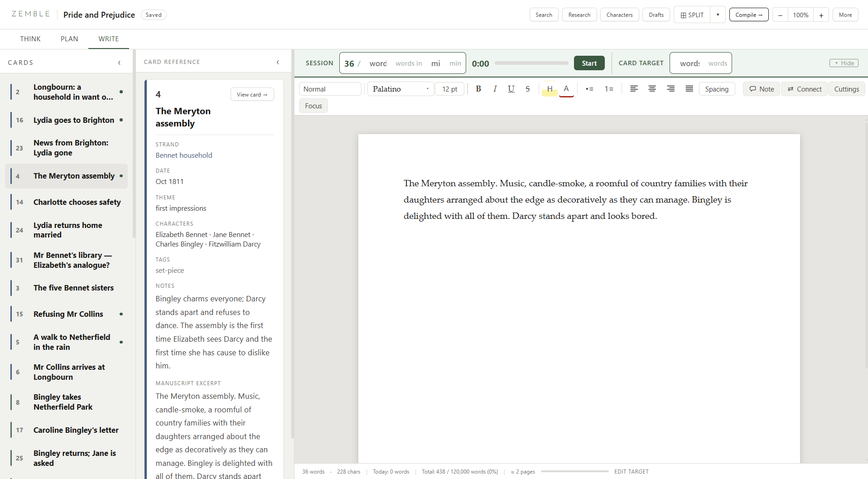Click EDIT TARGET in status bar
This screenshot has width=868, height=479.
[632, 472]
